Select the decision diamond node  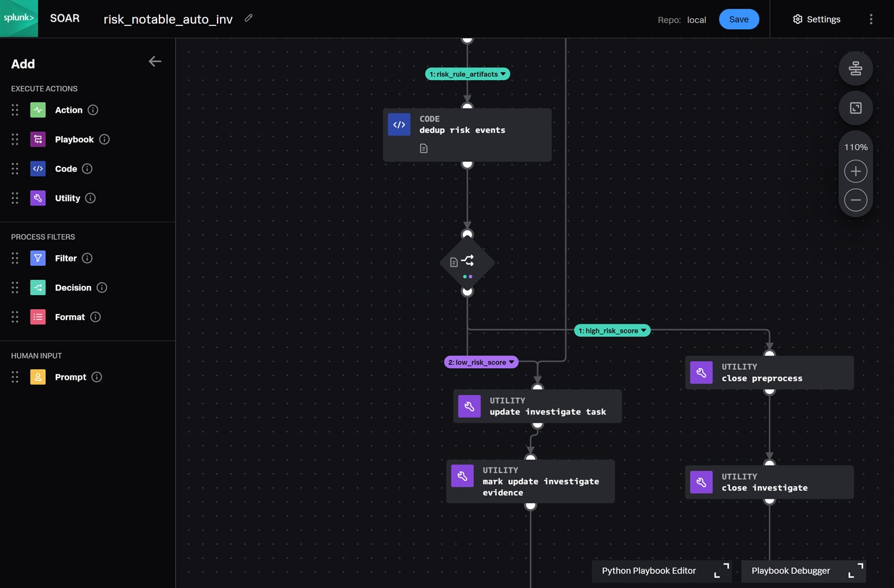click(467, 262)
